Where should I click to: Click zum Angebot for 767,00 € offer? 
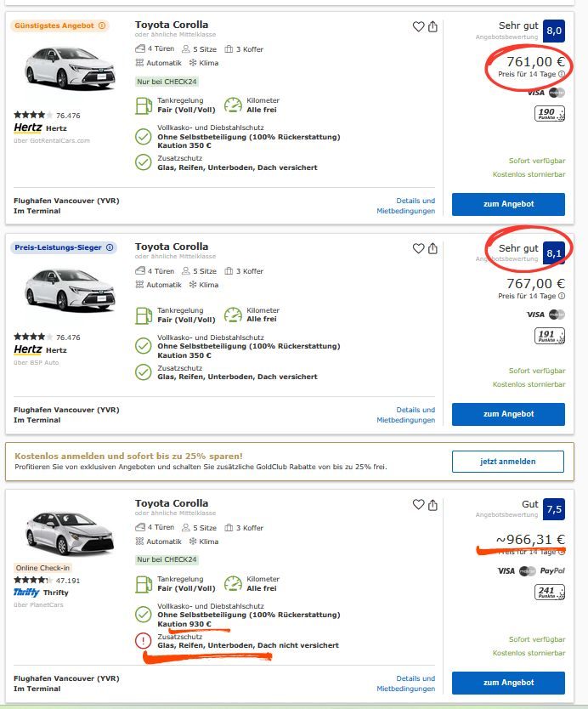(x=508, y=414)
